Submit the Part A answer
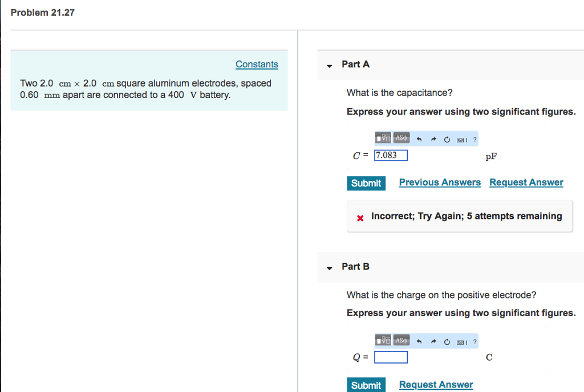584x392 pixels. [366, 183]
